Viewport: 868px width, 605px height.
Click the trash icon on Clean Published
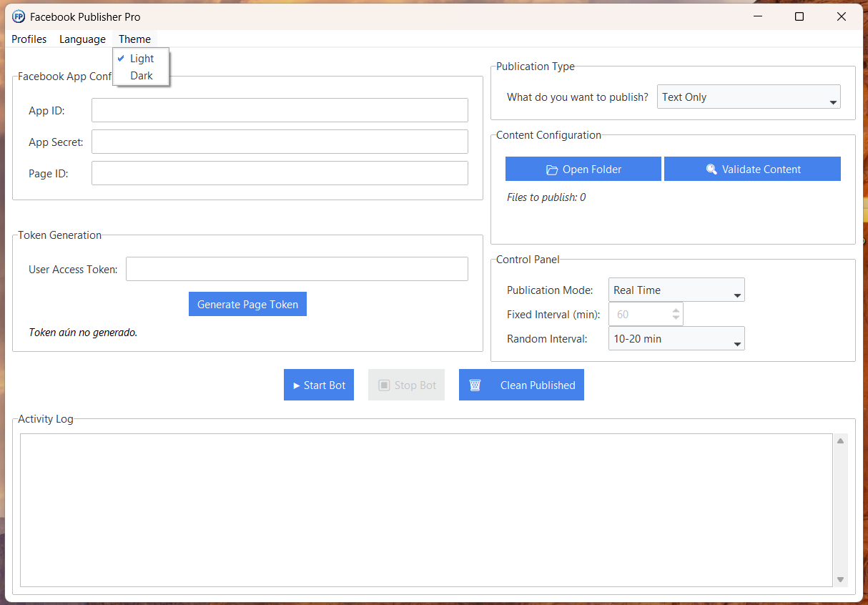point(475,385)
